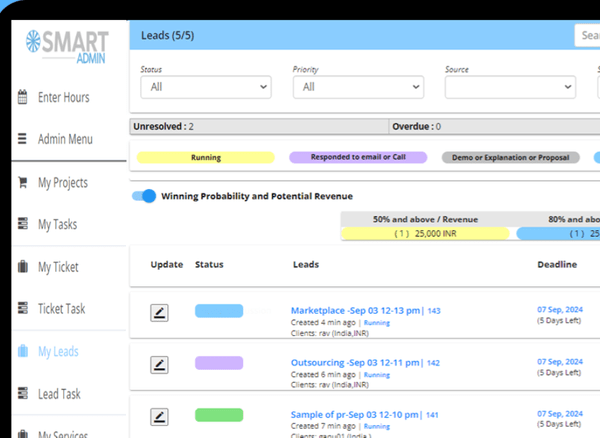Click the Status column header
600x438 pixels.
pyautogui.click(x=209, y=265)
